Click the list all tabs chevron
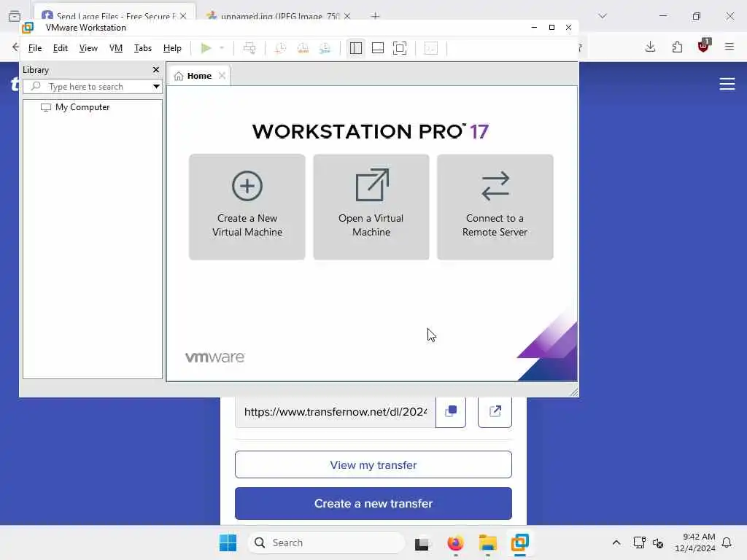This screenshot has width=747, height=560. pos(603,16)
